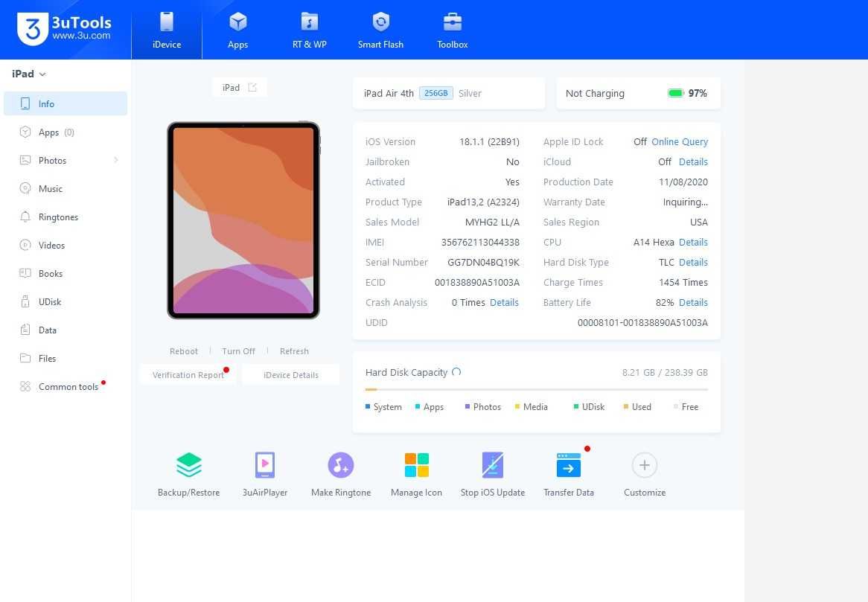Viewport: 868px width, 602px height.
Task: Open Crash Analysis Details link
Action: (504, 303)
